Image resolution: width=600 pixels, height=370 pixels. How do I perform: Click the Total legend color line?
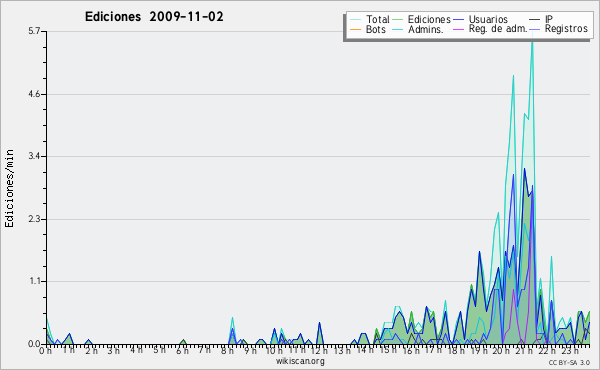[355, 20]
